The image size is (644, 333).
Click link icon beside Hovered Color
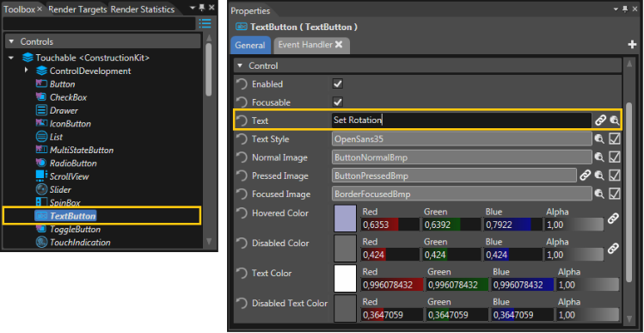click(x=613, y=218)
